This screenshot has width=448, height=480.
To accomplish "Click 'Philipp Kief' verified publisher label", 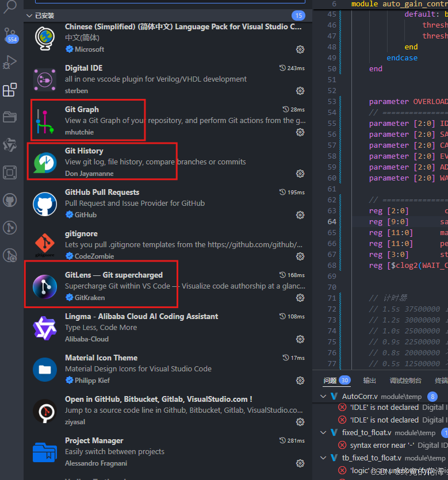I will click(92, 381).
